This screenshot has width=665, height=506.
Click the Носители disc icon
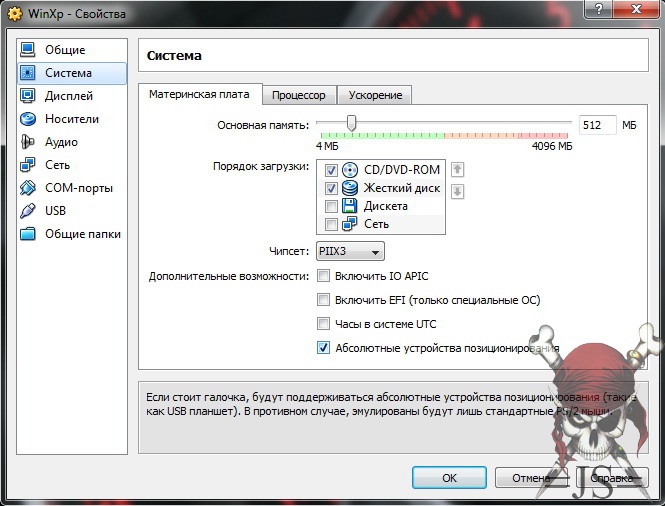[x=28, y=119]
